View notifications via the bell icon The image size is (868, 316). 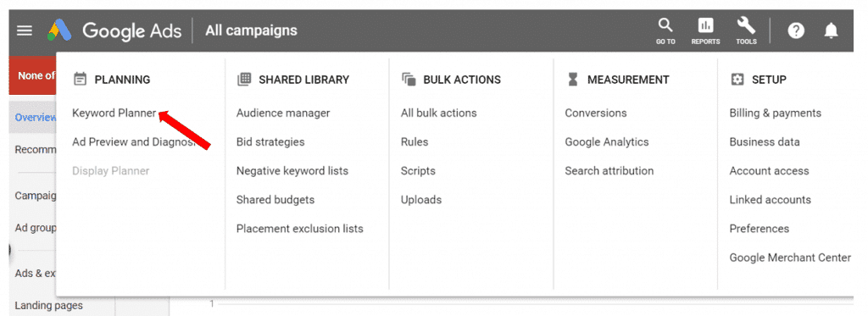click(831, 31)
